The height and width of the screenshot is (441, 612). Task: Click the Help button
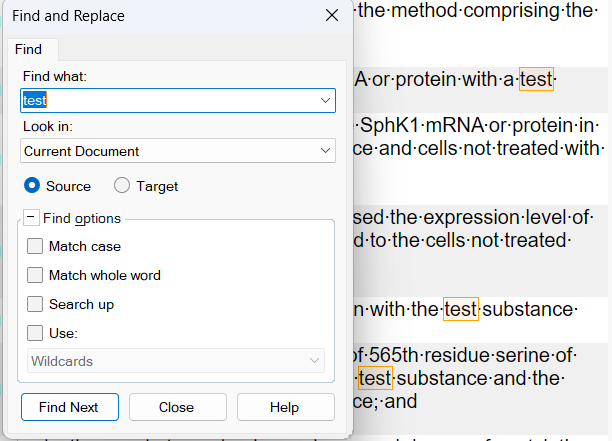(x=286, y=407)
